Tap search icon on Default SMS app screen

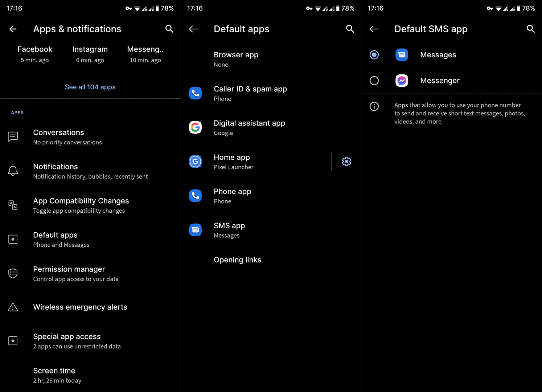[x=530, y=29]
